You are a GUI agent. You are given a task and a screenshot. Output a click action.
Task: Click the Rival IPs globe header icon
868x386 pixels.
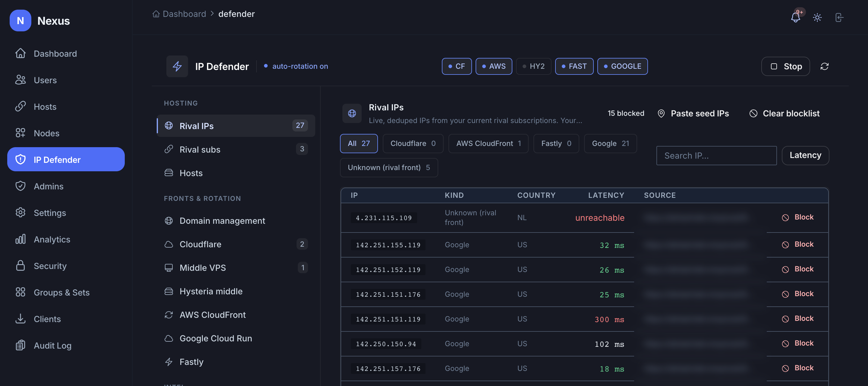pyautogui.click(x=352, y=113)
